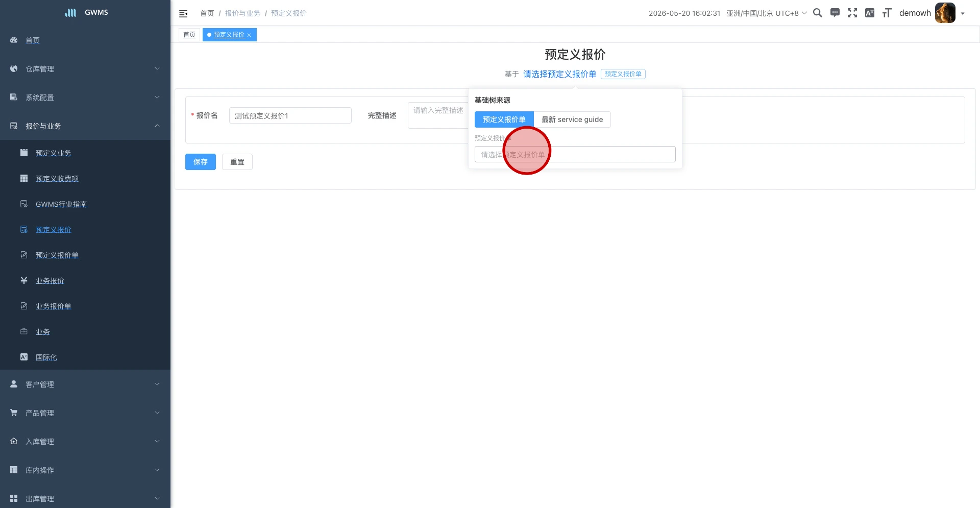The height and width of the screenshot is (508, 980).
Task: Expand the 库内操作 menu chevron
Action: (x=157, y=470)
